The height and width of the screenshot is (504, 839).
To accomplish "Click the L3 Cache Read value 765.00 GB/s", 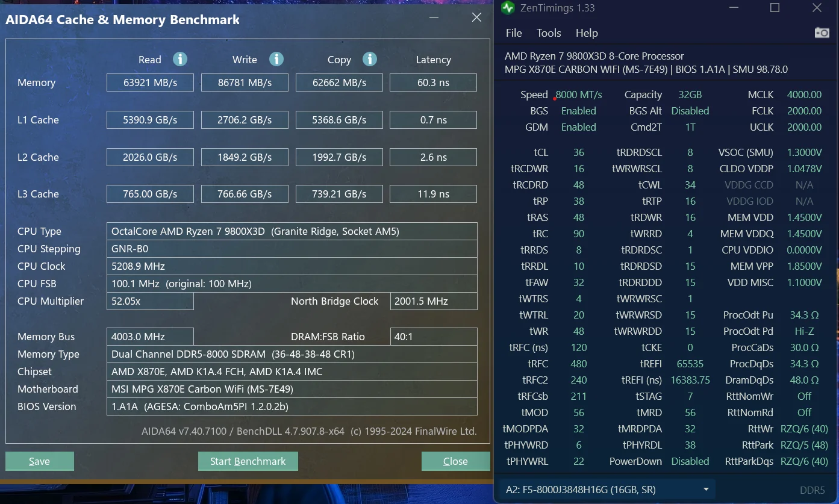I will [150, 194].
